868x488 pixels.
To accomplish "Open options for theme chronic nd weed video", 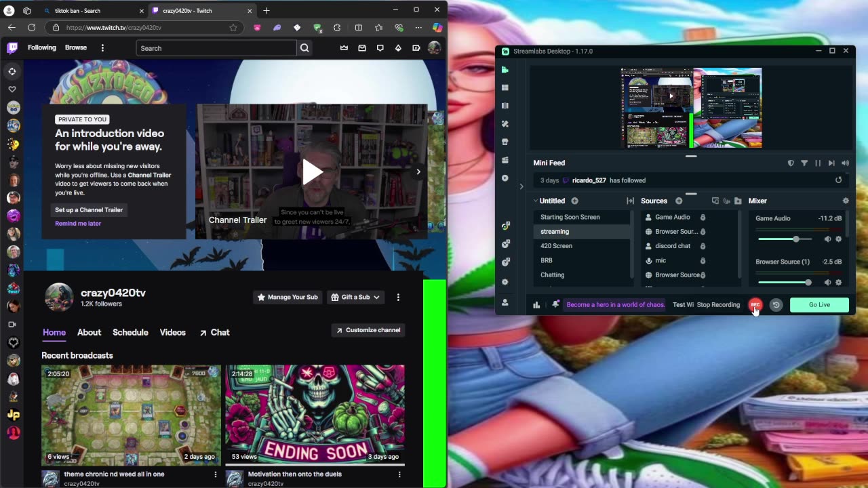I will [x=216, y=474].
